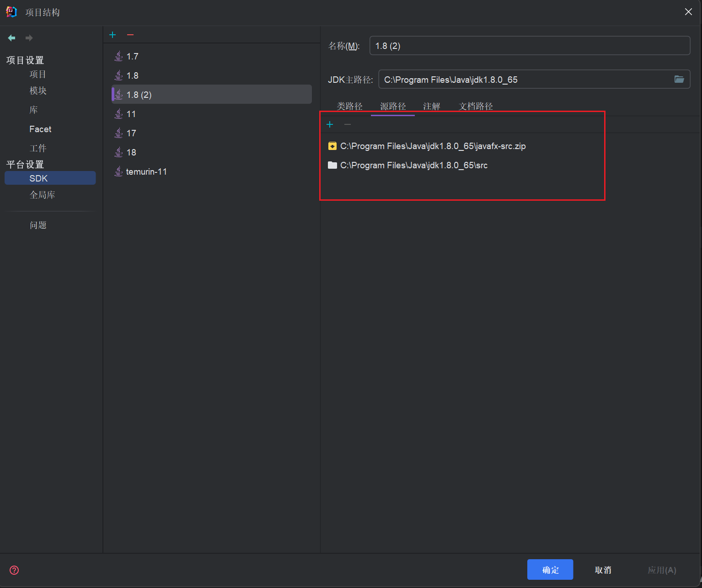The width and height of the screenshot is (702, 588).
Task: Select SDK 17 in the list
Action: pyautogui.click(x=131, y=133)
